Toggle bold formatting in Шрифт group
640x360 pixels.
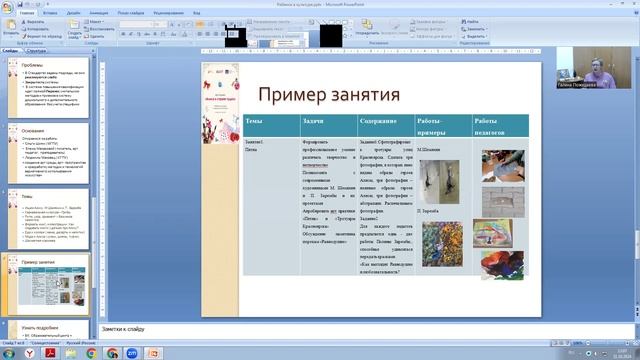pyautogui.click(x=123, y=34)
